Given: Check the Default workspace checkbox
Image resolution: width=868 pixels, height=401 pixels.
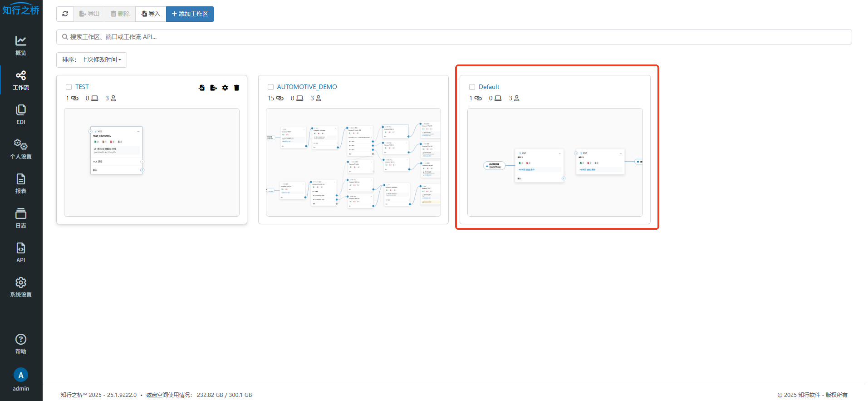Looking at the screenshot, I should coord(472,87).
